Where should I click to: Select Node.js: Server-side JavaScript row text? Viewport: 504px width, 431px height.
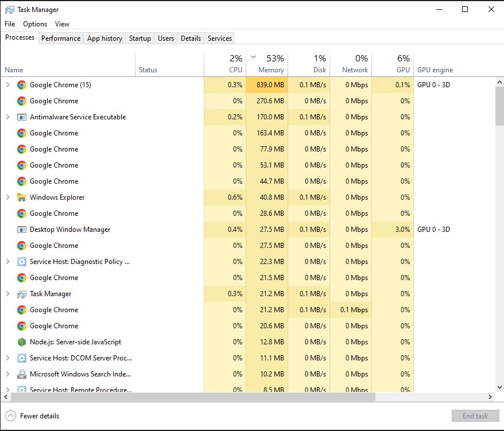(x=76, y=342)
